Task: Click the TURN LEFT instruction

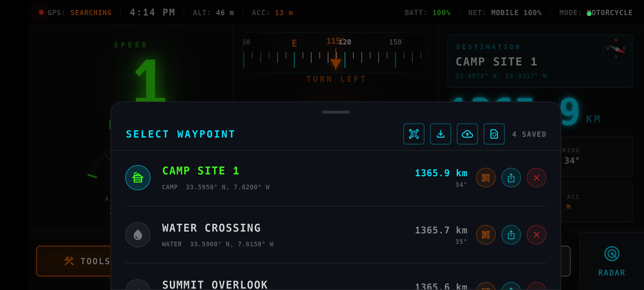Action: coord(336,79)
